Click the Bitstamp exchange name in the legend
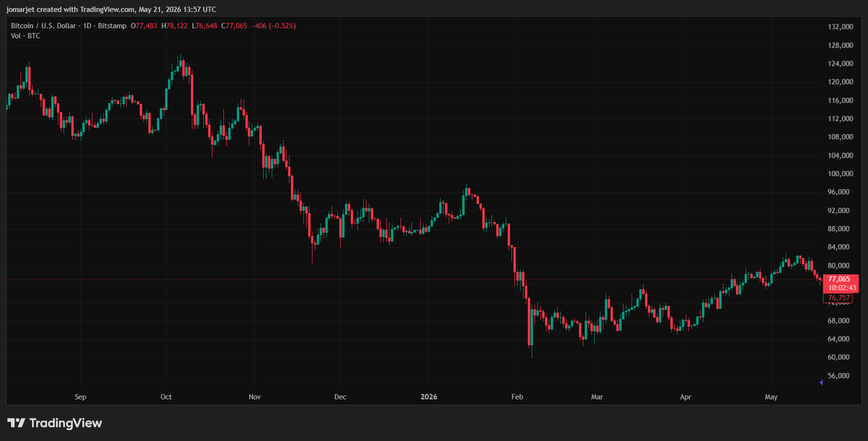The image size is (868, 441). click(112, 26)
